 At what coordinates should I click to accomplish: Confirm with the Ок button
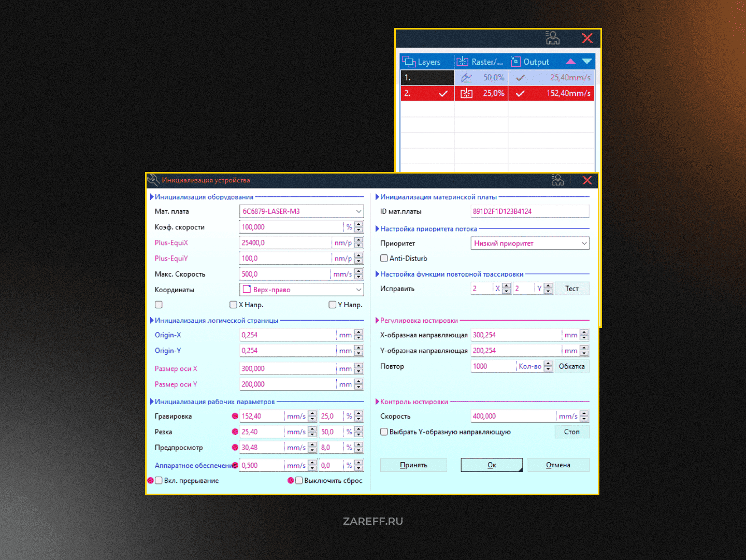coord(492,465)
